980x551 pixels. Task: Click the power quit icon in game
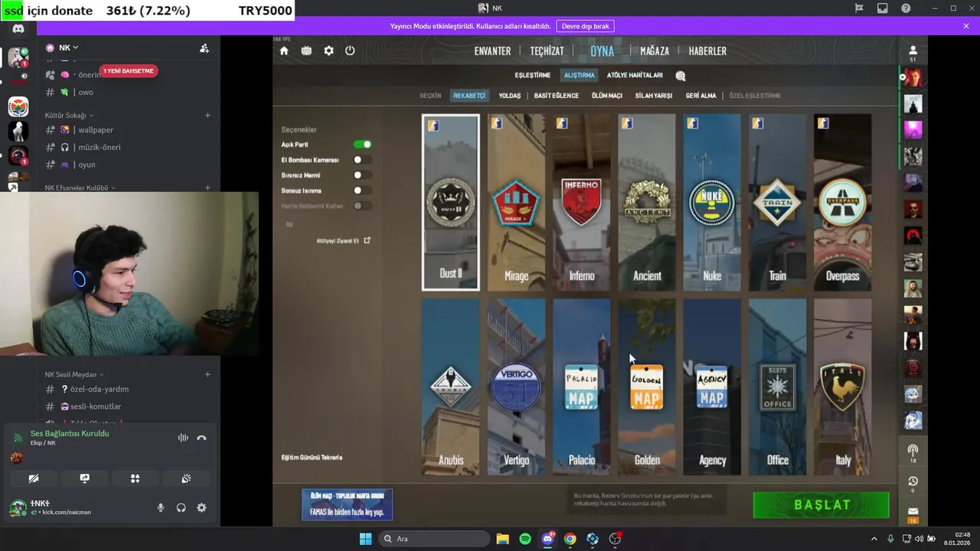click(x=350, y=51)
